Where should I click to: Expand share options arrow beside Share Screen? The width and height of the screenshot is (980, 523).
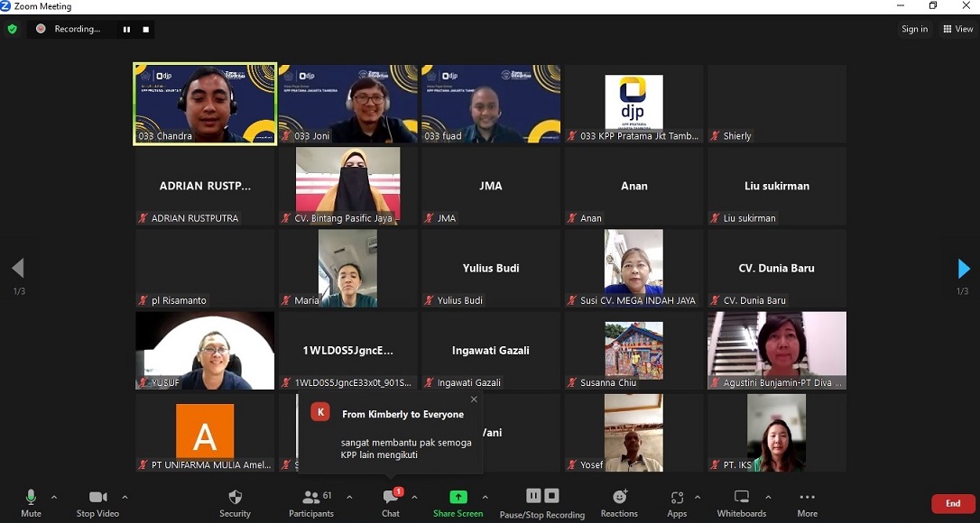coord(485,497)
